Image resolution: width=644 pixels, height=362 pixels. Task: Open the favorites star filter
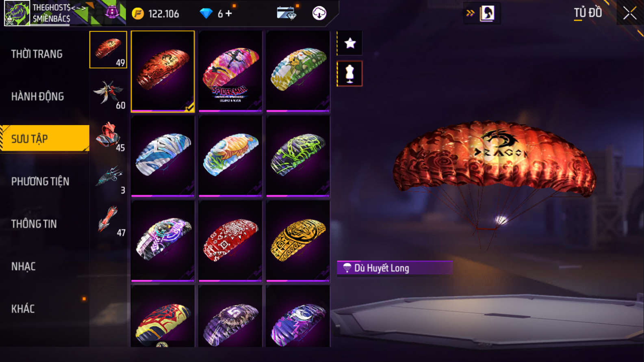[350, 43]
